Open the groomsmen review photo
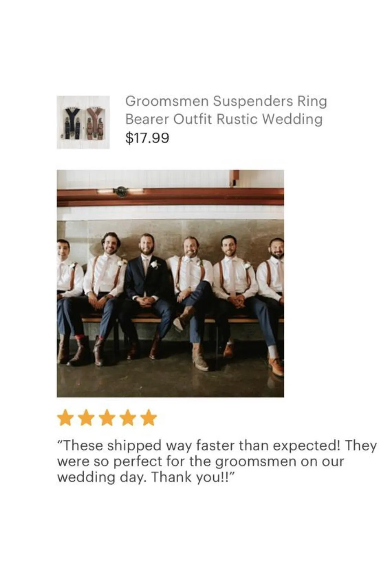This screenshot has height=585, width=392. click(170, 284)
